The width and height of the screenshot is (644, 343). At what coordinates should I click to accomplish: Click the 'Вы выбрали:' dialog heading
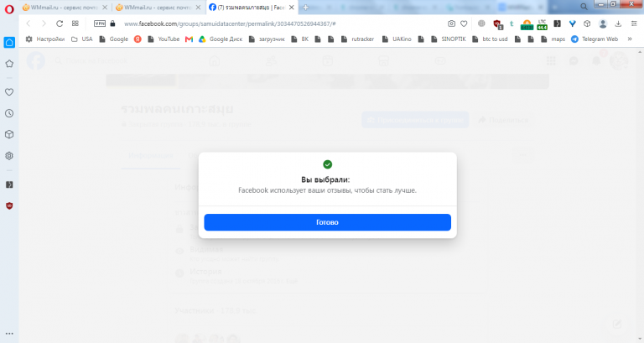pyautogui.click(x=325, y=179)
